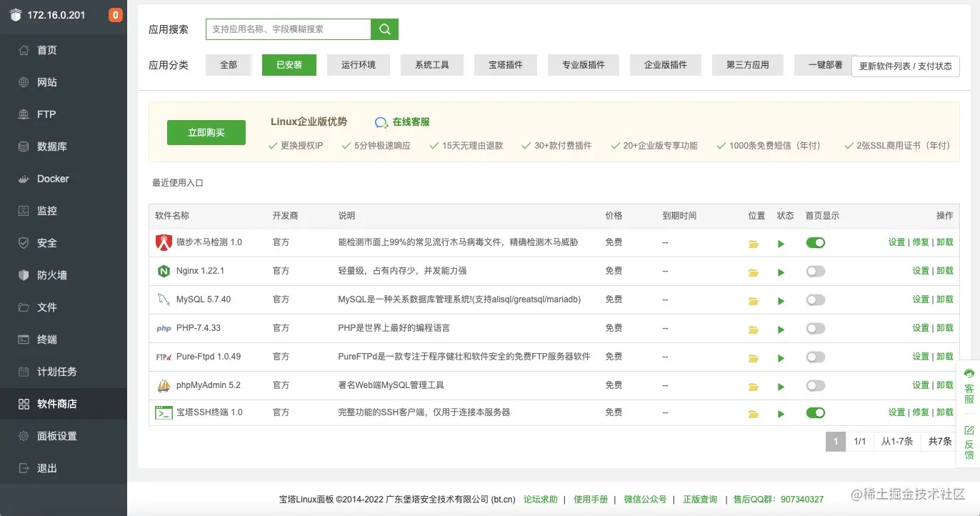This screenshot has height=516, width=980.
Task: Click orange notification badge near IP
Action: pyautogui.click(x=115, y=15)
